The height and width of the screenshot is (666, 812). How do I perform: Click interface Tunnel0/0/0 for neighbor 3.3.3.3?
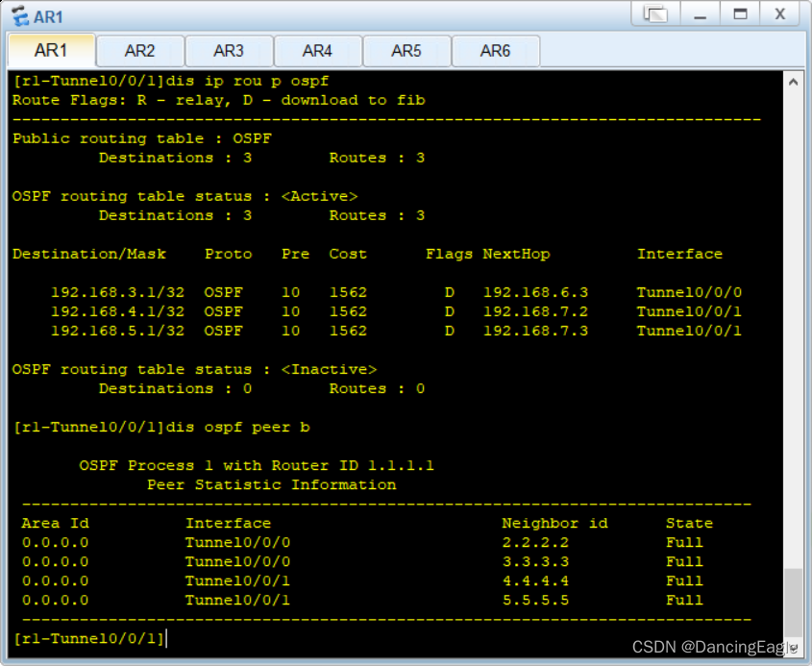click(237, 561)
